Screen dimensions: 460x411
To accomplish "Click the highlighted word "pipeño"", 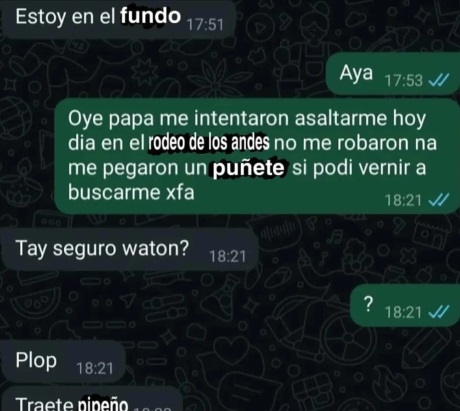I will (103, 404).
